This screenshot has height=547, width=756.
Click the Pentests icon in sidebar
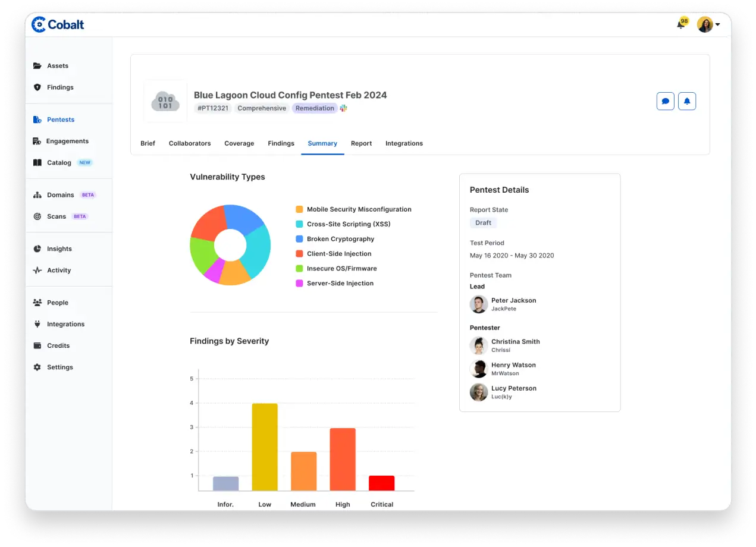[37, 120]
